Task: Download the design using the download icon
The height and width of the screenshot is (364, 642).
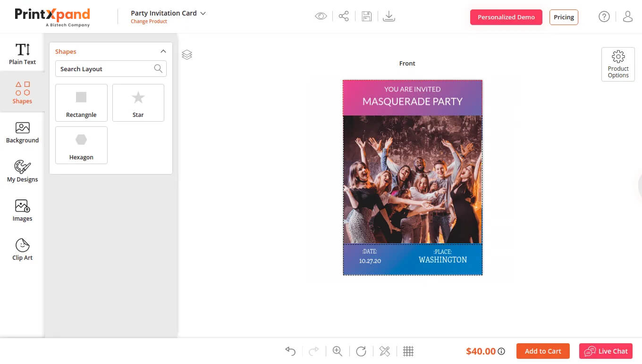Action: (389, 17)
